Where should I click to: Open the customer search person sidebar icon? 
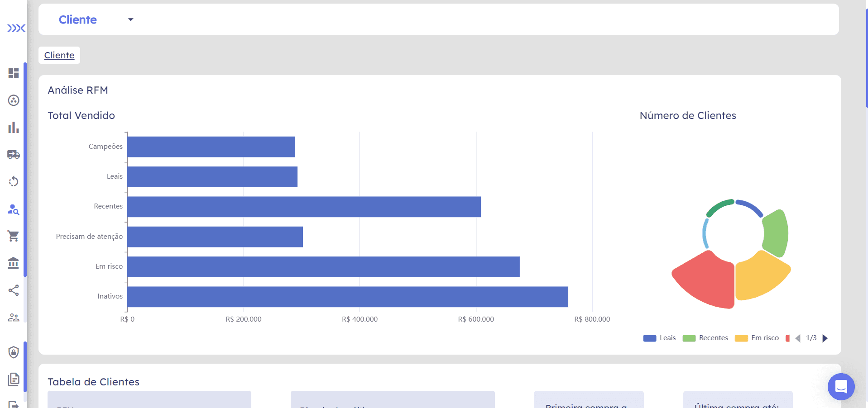[14, 209]
